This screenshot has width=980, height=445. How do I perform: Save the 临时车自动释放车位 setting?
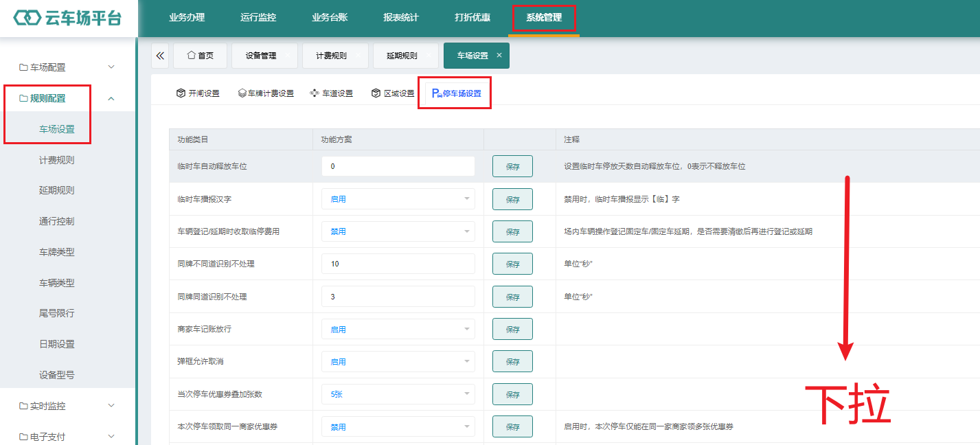(512, 166)
